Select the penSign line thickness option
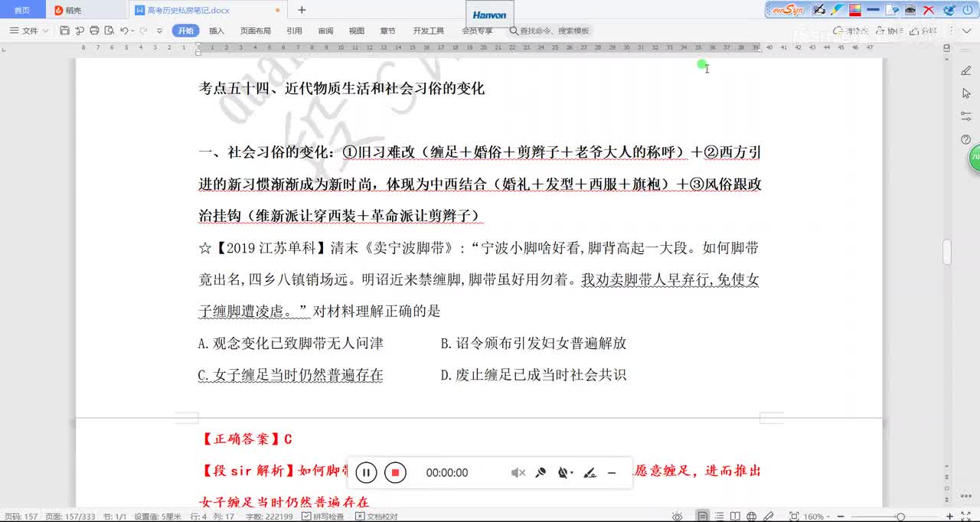The image size is (980, 522). point(873,9)
